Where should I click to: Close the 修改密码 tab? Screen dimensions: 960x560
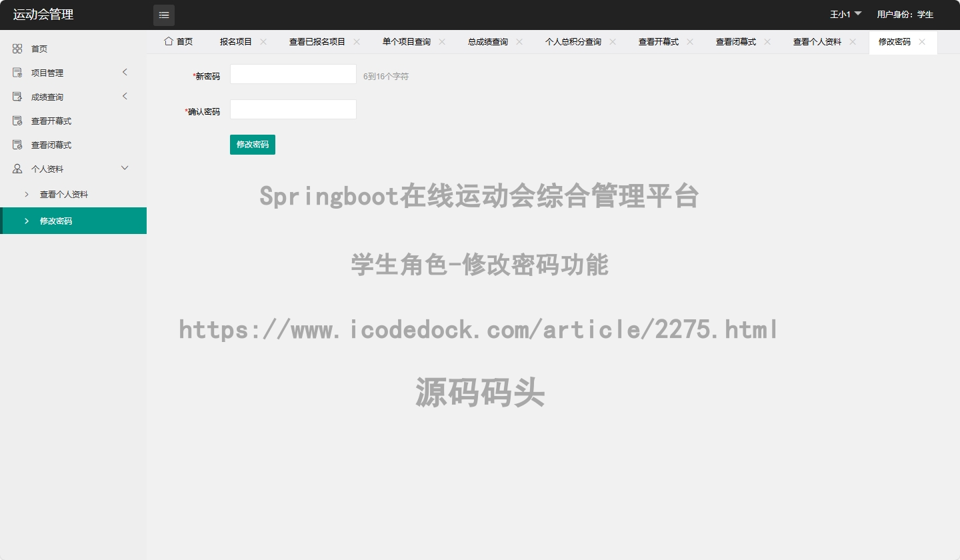(922, 41)
